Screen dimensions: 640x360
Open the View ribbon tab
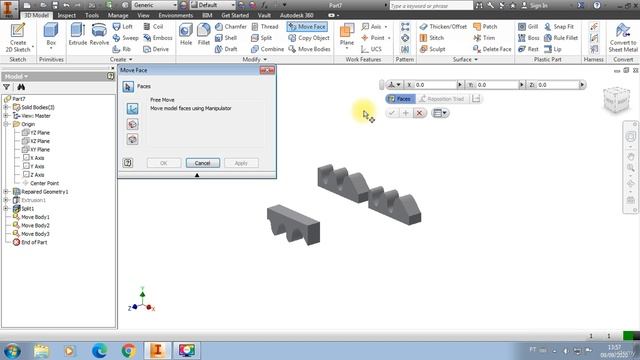[143, 16]
